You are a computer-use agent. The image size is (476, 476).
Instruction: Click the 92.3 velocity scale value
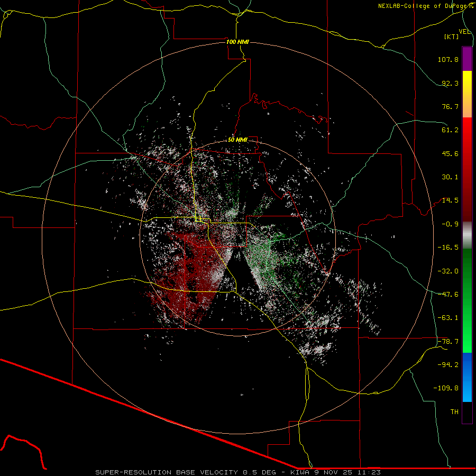click(450, 83)
